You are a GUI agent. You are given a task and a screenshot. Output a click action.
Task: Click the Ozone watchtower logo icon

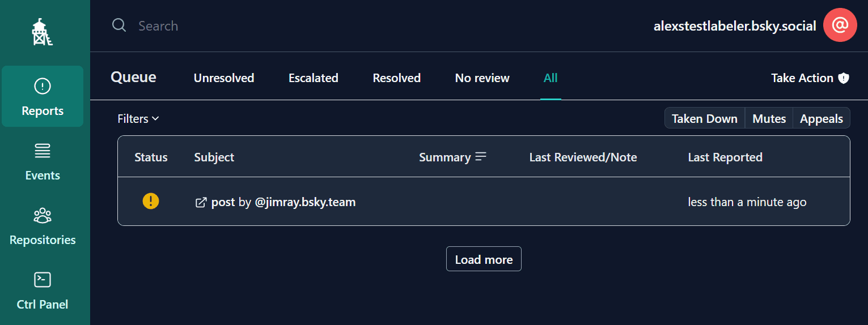[x=43, y=32]
